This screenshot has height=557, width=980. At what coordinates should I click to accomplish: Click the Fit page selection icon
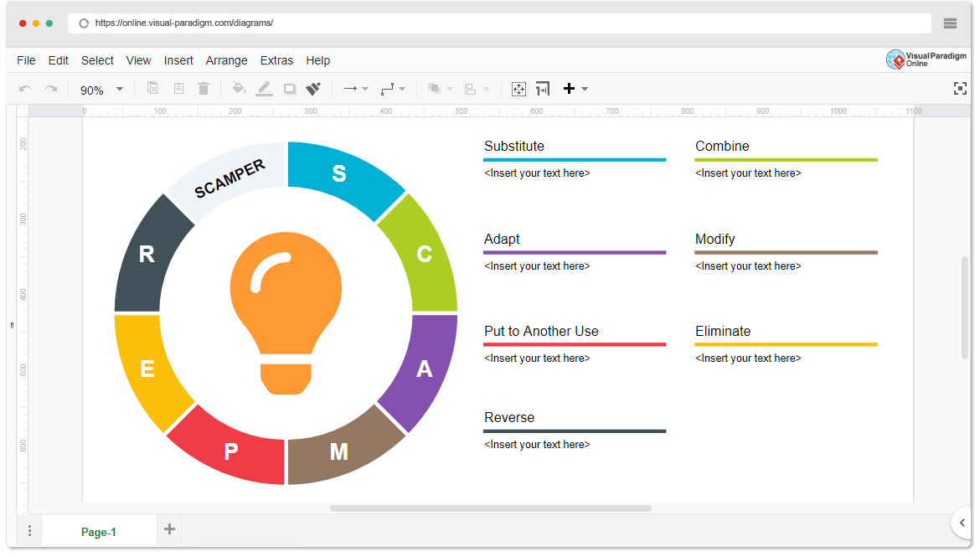[x=518, y=89]
